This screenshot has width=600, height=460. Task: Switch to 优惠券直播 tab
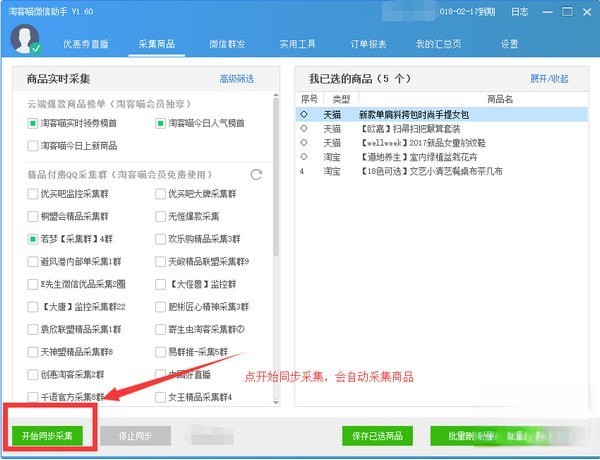86,44
